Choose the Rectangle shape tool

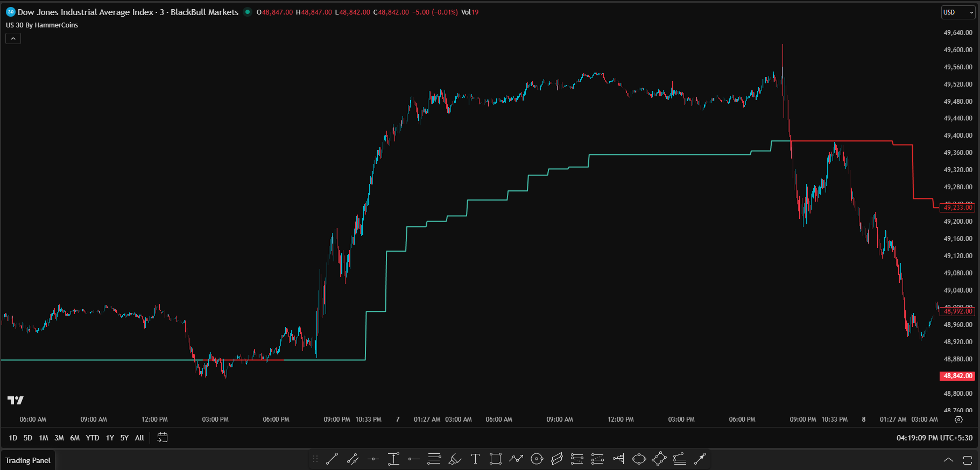click(496, 459)
